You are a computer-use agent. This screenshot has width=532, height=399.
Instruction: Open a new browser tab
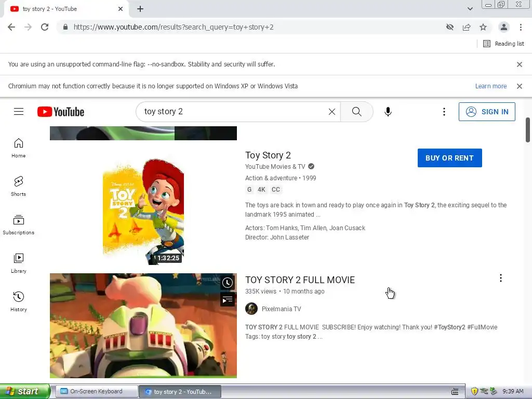pos(140,9)
